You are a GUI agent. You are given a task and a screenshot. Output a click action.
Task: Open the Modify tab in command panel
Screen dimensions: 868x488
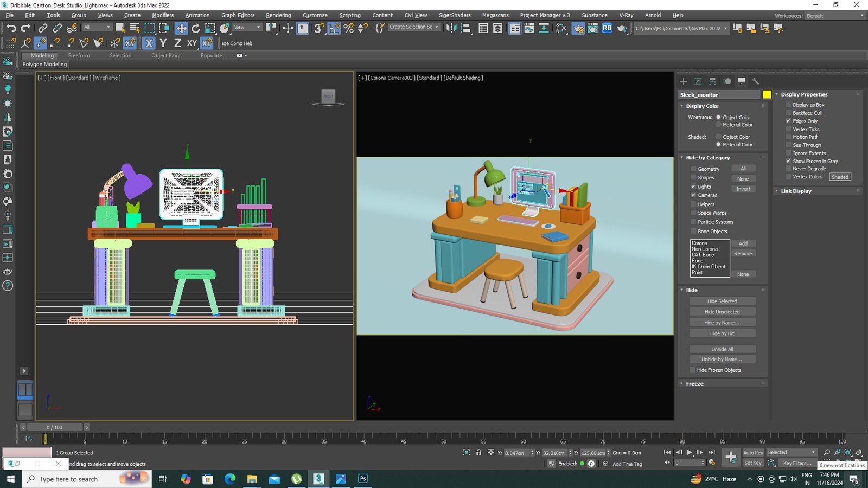tap(698, 81)
